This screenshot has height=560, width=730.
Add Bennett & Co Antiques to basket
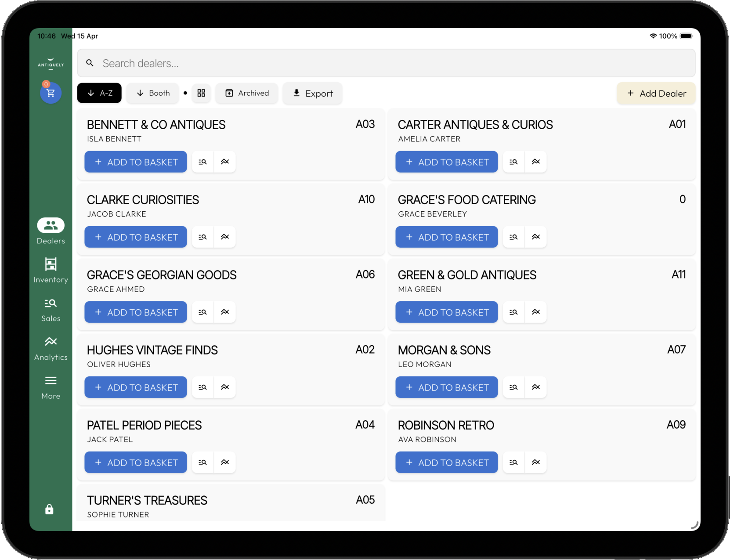(136, 162)
